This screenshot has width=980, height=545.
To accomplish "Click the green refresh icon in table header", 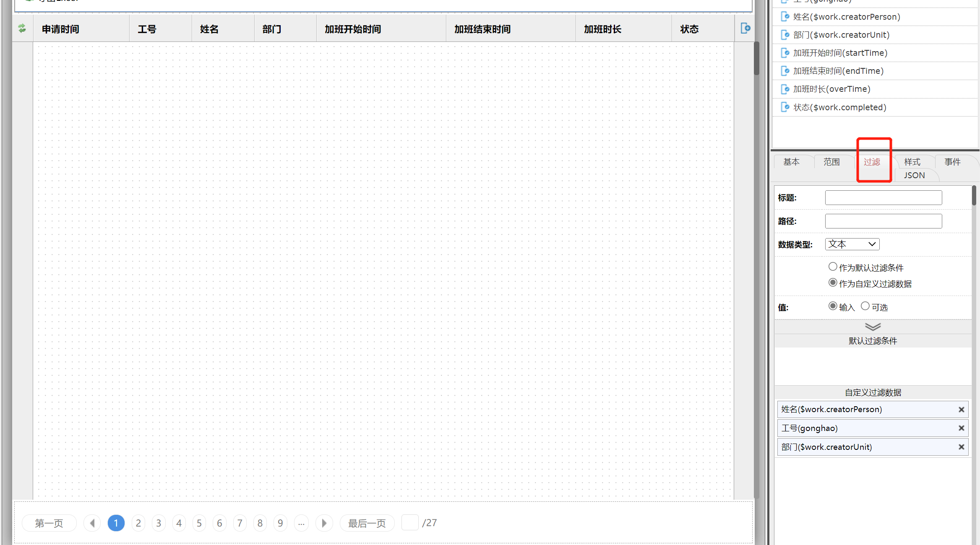I will point(22,29).
